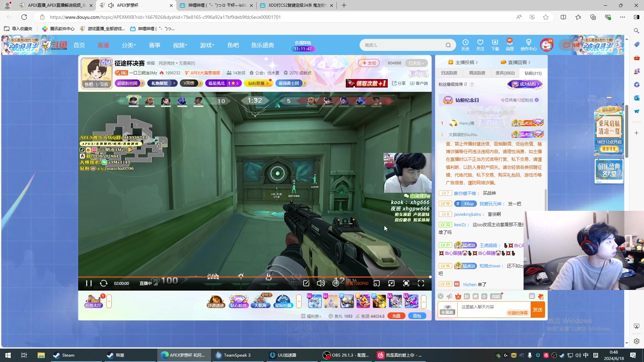Open 鱼吧 forum in nav
Screen dimensions: 644x362
pyautogui.click(x=233, y=45)
